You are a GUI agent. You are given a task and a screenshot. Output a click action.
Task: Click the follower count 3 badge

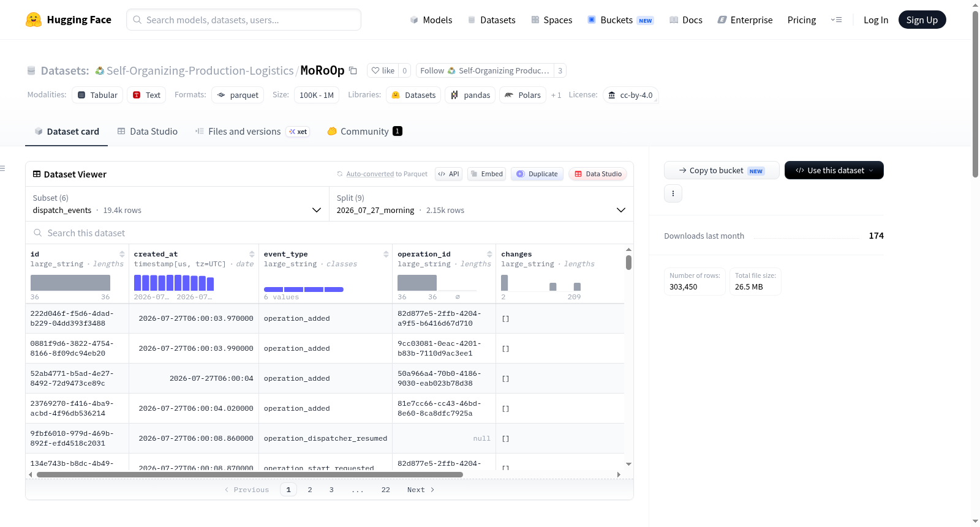point(560,70)
